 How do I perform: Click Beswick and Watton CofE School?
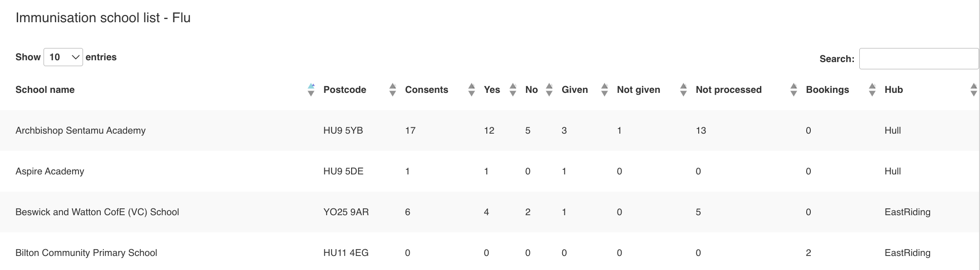point(97,212)
